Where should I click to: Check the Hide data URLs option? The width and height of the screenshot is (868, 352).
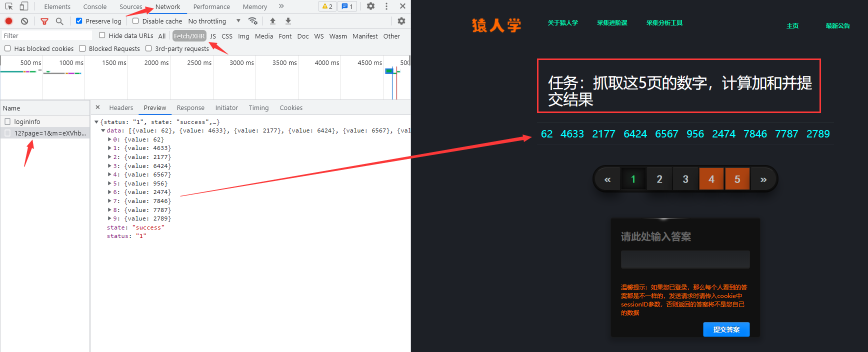pyautogui.click(x=102, y=35)
